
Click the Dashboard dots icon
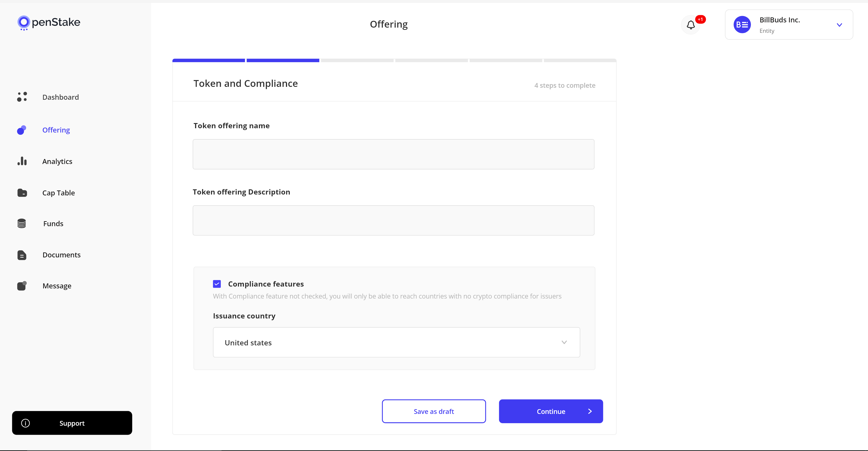click(x=22, y=97)
